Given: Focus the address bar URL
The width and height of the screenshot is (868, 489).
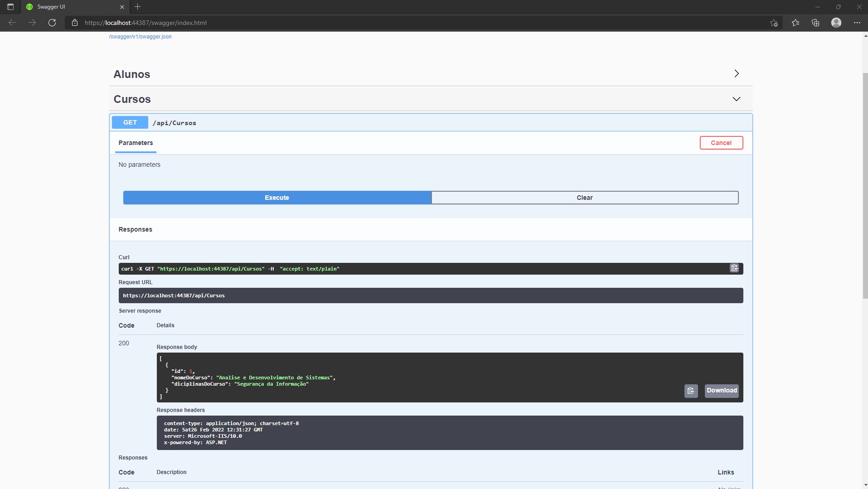Looking at the screenshot, I should (145, 23).
